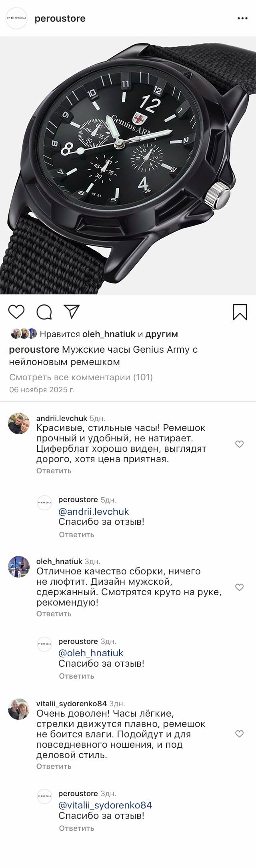
Task: Open vitalii_sydorenko84's avatar
Action: tap(19, 709)
